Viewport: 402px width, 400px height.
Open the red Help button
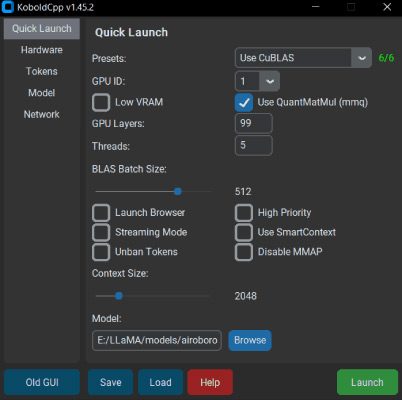tap(210, 382)
